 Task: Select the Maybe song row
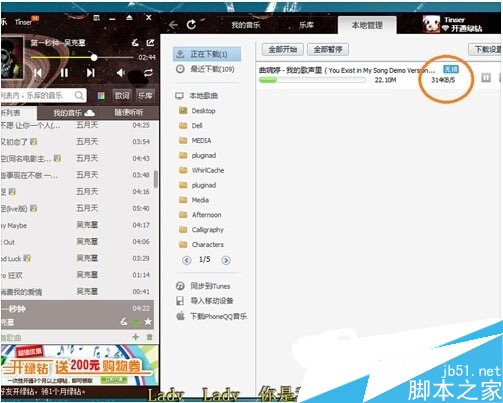(77, 225)
